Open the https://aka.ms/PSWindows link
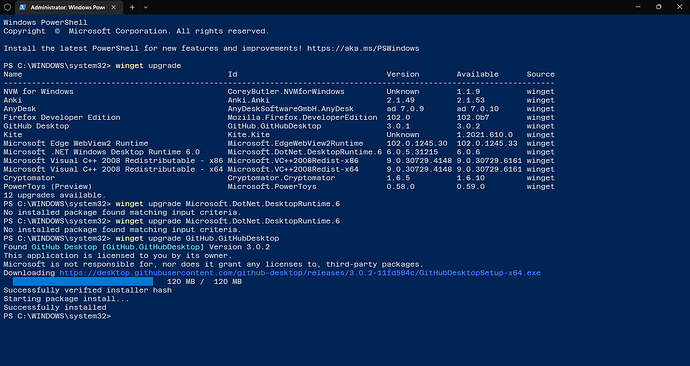 tap(363, 48)
